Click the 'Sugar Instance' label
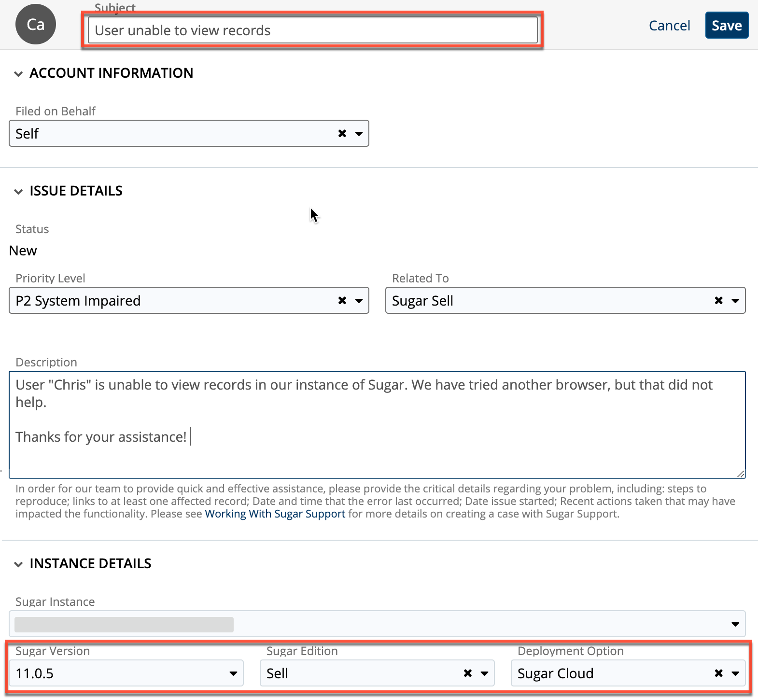The height and width of the screenshot is (700, 758). click(x=55, y=602)
